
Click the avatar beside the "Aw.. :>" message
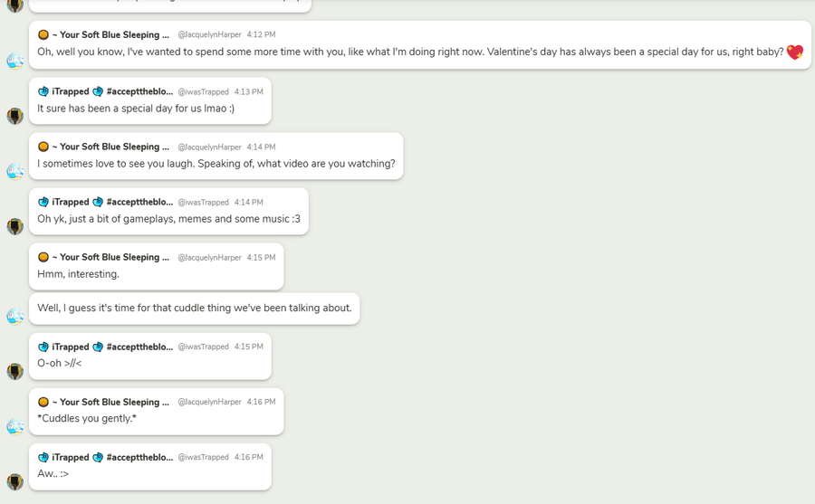point(15,481)
